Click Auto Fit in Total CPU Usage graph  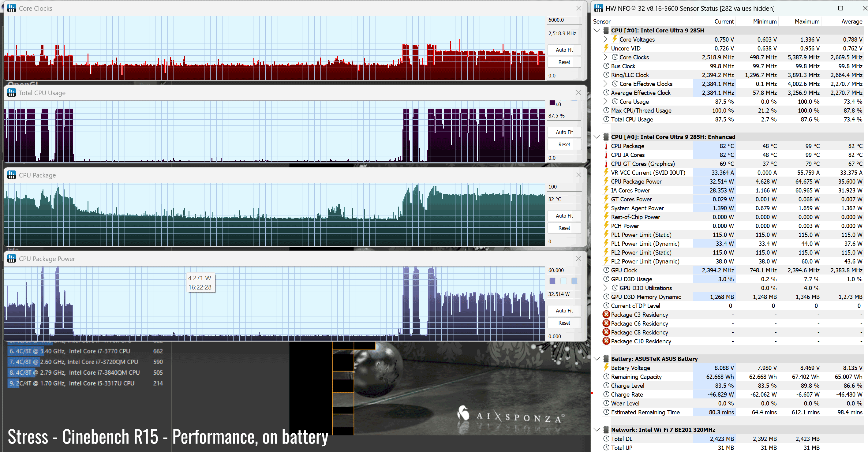[564, 132]
